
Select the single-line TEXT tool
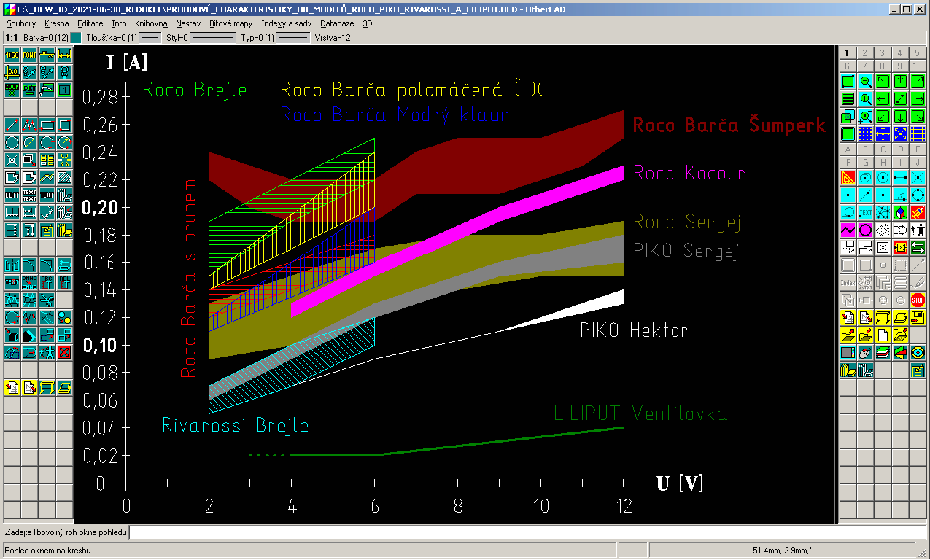click(x=47, y=194)
